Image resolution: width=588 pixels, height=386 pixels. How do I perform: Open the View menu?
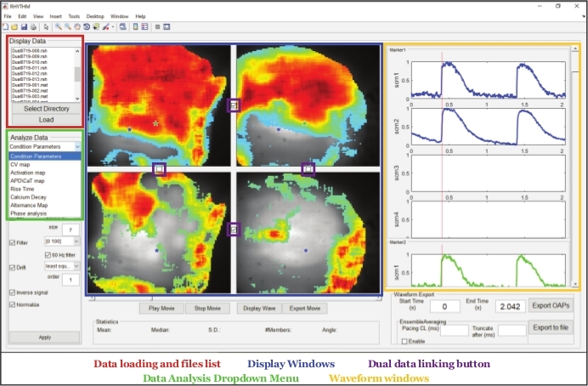[x=38, y=16]
